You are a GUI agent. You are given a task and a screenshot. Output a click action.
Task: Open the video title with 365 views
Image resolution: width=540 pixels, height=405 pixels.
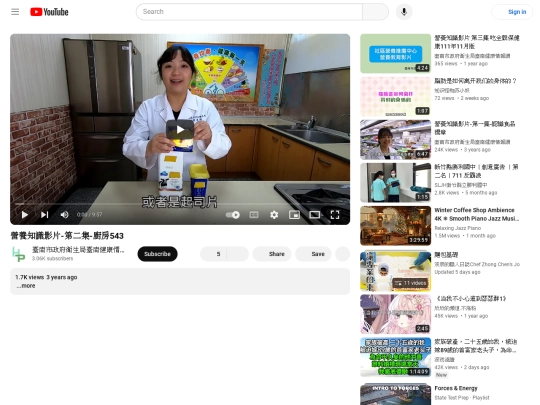pos(477,42)
